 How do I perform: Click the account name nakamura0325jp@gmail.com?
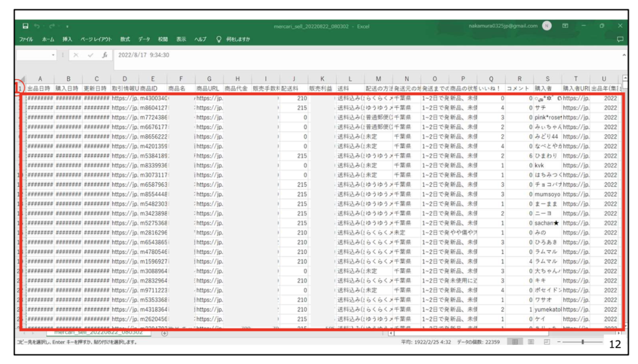tap(502, 26)
